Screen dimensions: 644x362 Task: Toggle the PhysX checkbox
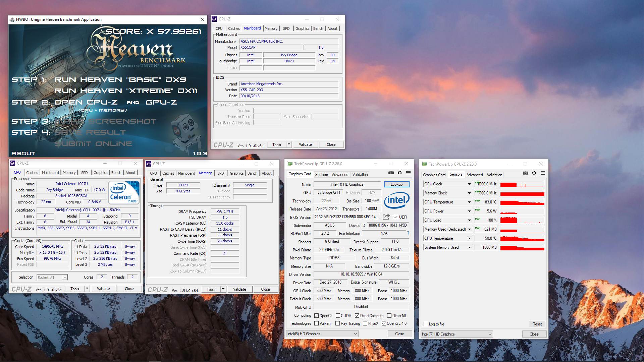[x=365, y=323]
